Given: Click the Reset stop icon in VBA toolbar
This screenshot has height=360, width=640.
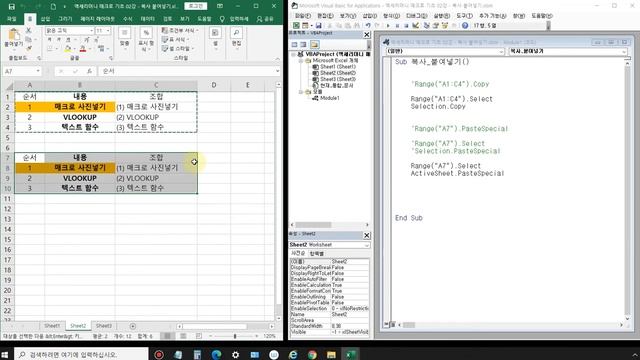Looking at the screenshot, I should tap(406, 25).
